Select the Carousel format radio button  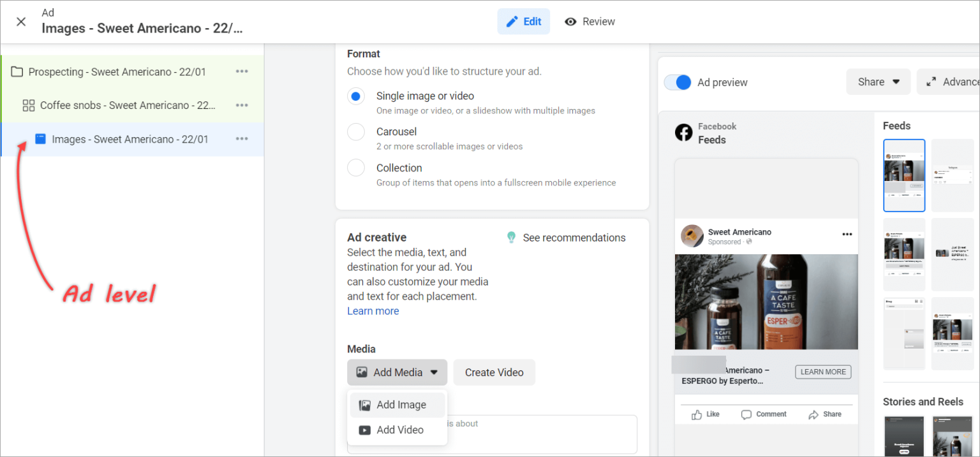tap(355, 132)
